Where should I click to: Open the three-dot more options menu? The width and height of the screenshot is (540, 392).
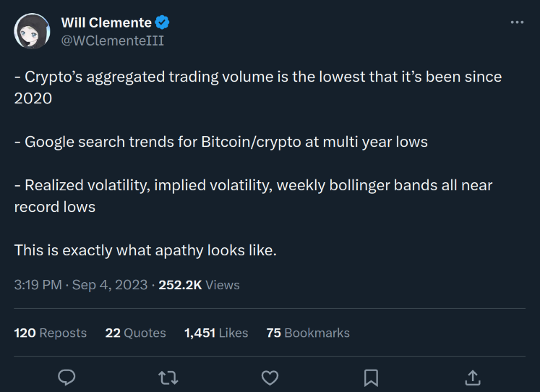coord(517,22)
